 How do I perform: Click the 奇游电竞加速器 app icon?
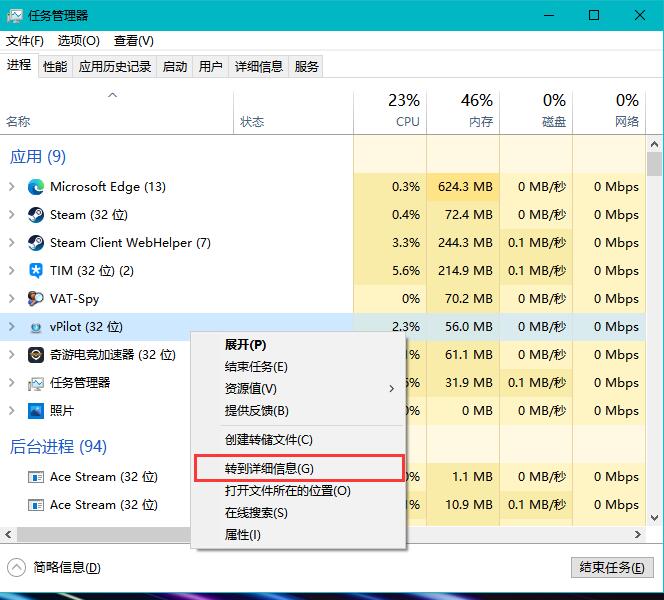pos(36,355)
